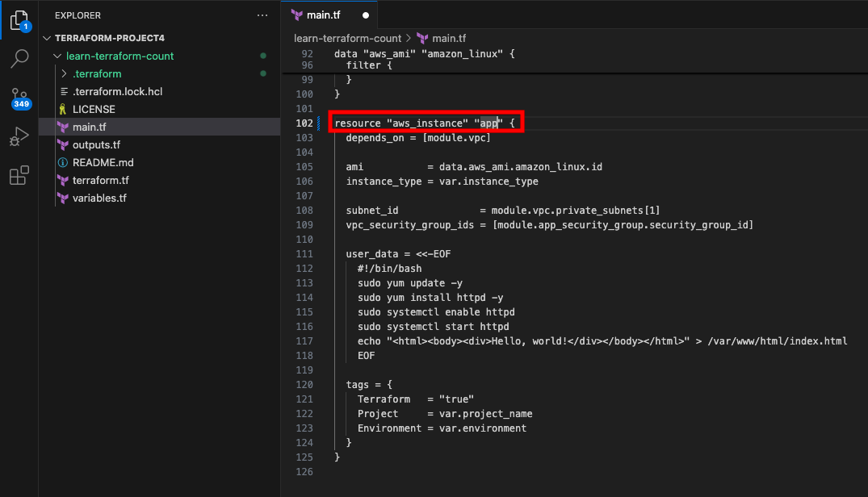Open terraform.tf file
The width and height of the screenshot is (868, 497).
(x=160, y=180)
